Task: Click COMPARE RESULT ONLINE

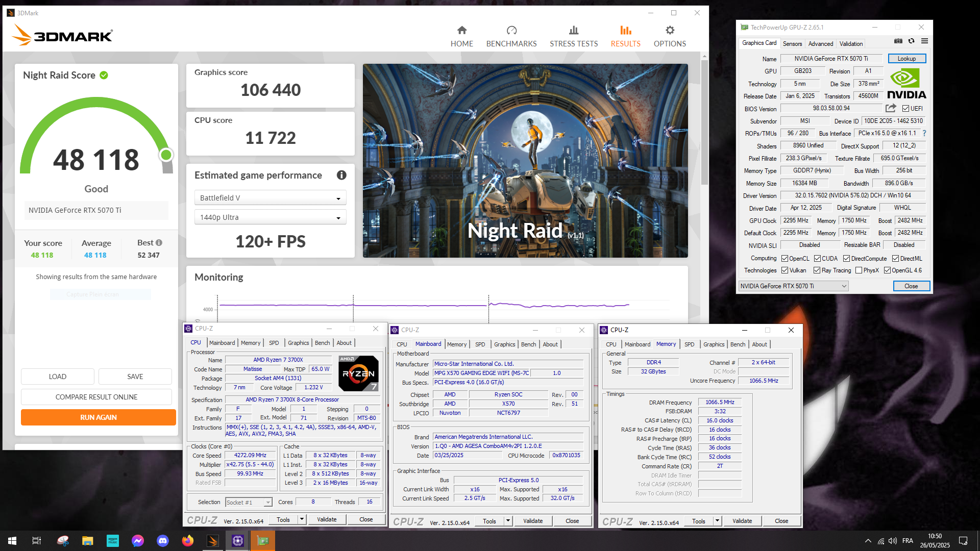Action: 96,397
